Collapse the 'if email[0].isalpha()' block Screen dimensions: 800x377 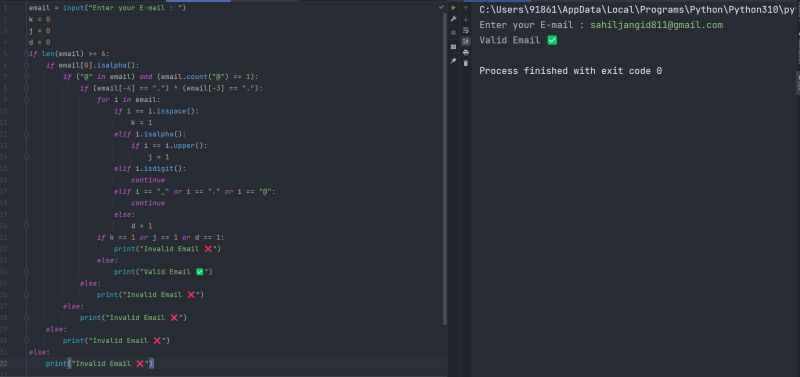point(26,65)
